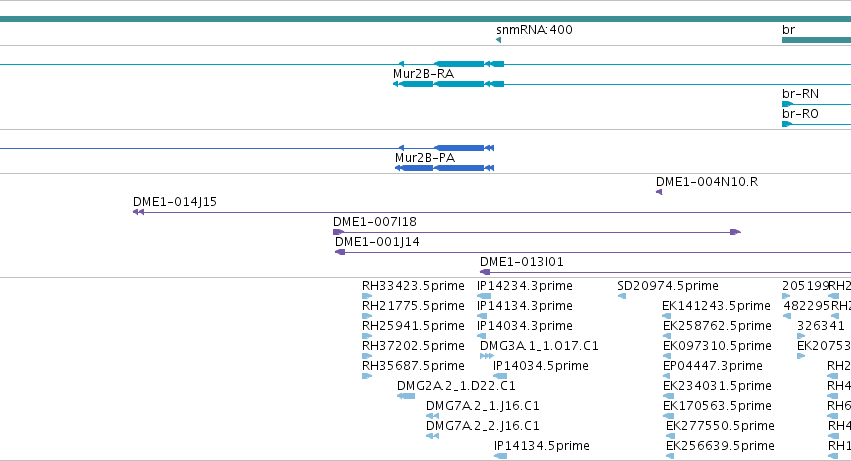Image resolution: width=851 pixels, height=461 pixels.
Task: Click the 482295 feature label
Action: coord(806,306)
